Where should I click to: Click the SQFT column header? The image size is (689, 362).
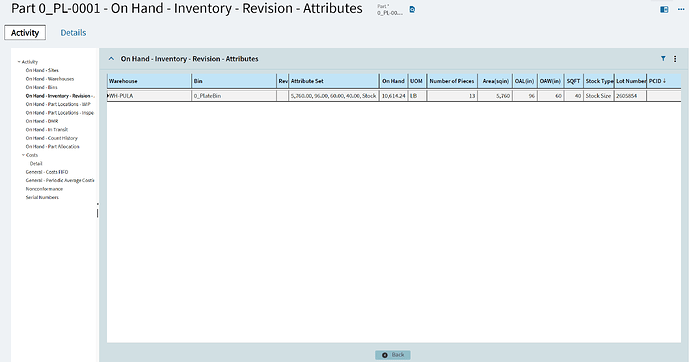point(574,81)
